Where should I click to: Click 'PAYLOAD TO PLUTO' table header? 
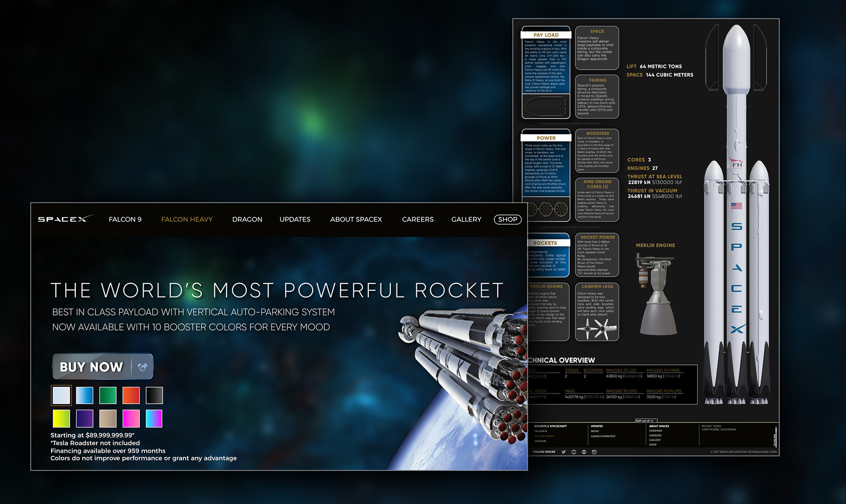click(x=664, y=391)
